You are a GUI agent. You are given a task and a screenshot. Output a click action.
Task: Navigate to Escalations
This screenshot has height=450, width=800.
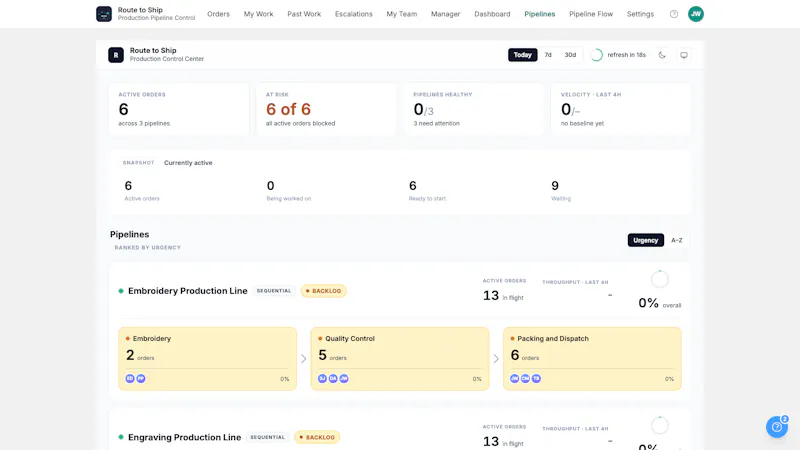click(x=354, y=14)
